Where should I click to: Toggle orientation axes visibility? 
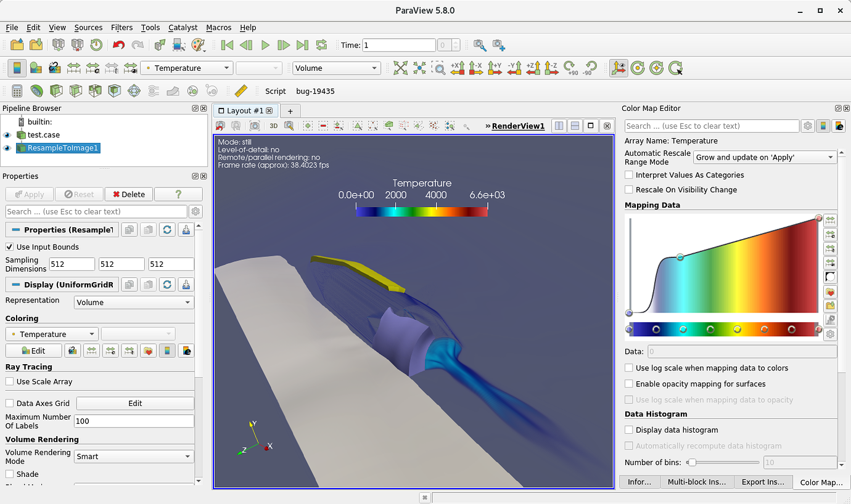pos(619,68)
